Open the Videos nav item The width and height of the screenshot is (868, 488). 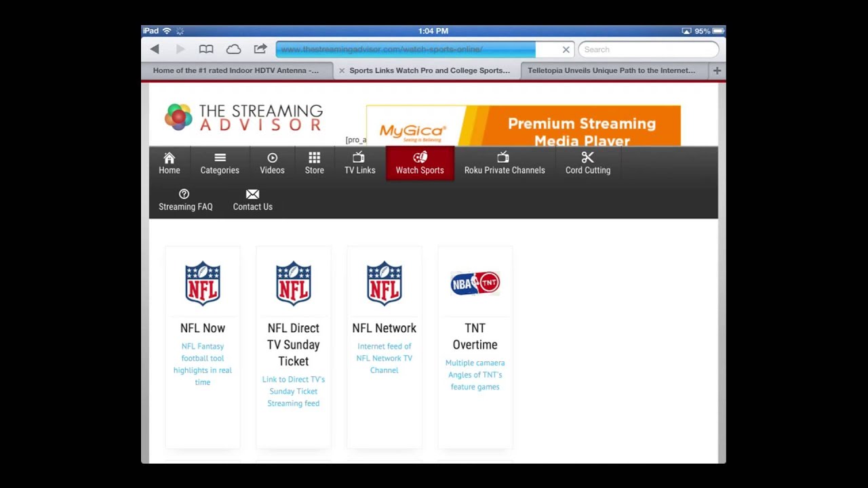tap(272, 163)
